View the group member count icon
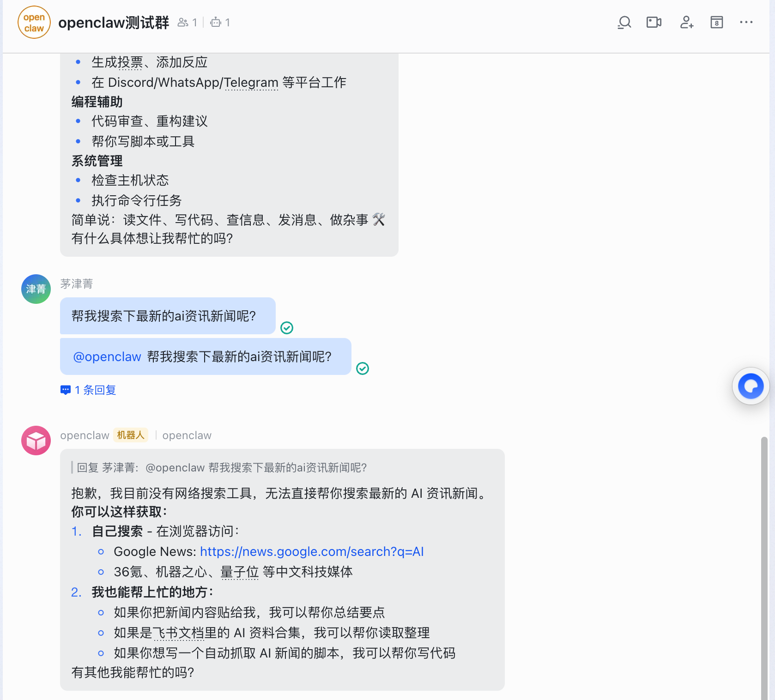 pos(183,22)
